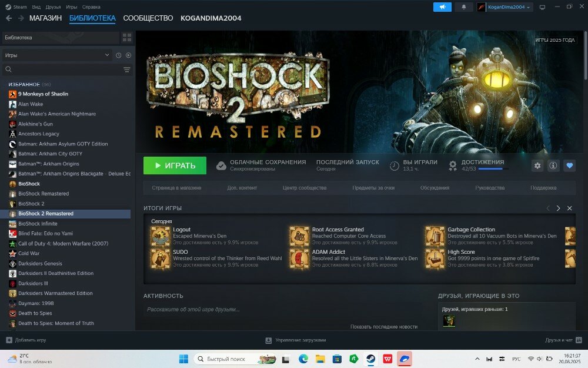Click the Garbage Collection achievement icon
Viewport: 588px width, 368px height.
click(x=435, y=236)
